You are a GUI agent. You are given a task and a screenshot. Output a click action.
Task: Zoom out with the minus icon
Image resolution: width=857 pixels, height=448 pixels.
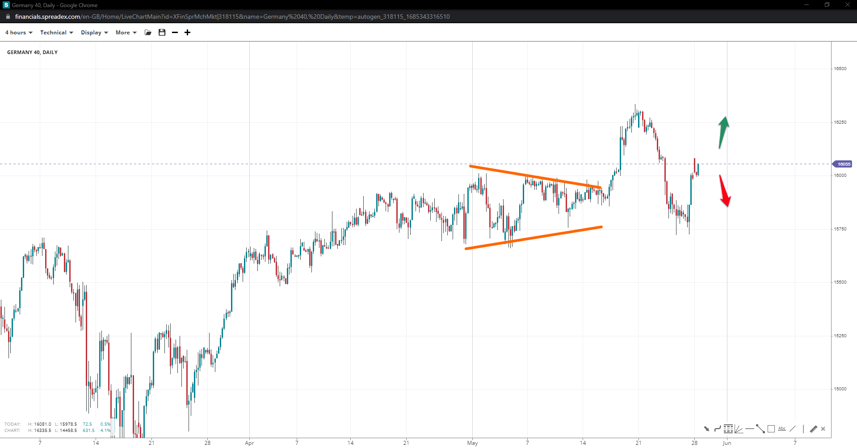175,32
